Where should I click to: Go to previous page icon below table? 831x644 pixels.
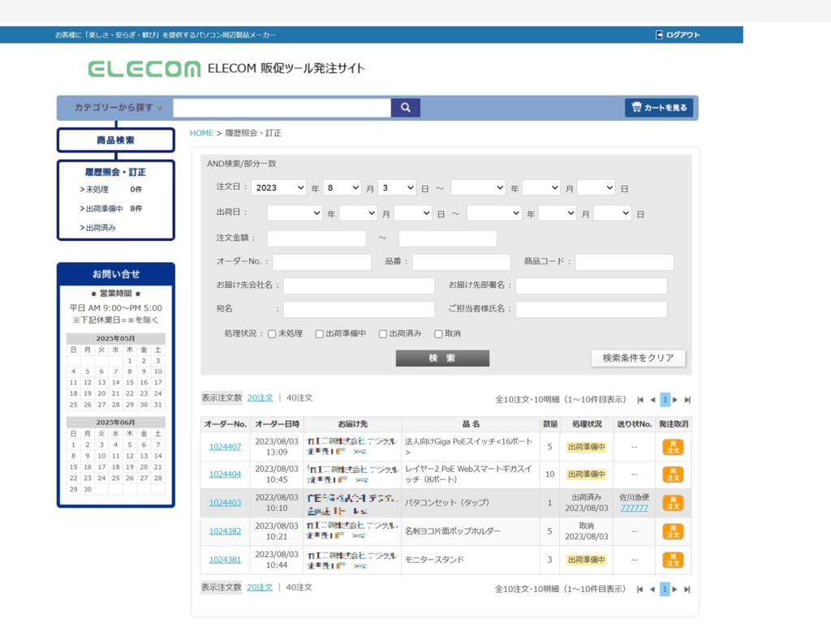652,590
